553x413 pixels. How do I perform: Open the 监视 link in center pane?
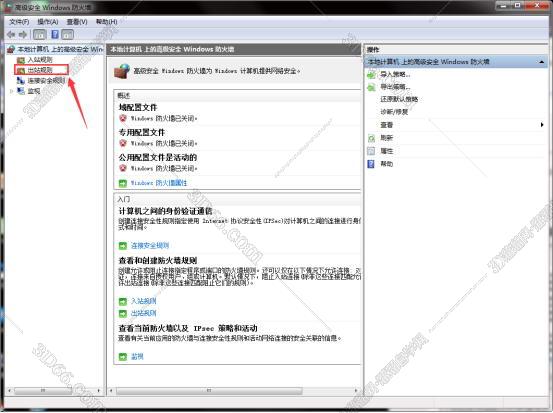pos(137,357)
